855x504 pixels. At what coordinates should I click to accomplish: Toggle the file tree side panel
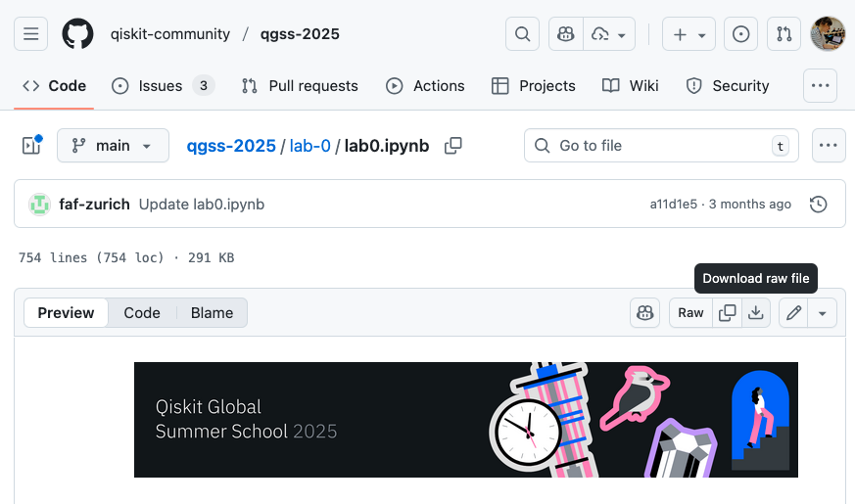click(x=31, y=146)
